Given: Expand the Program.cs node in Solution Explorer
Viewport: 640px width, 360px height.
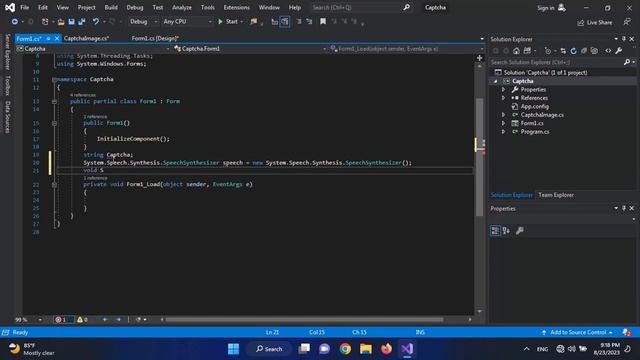Looking at the screenshot, I should point(504,131).
